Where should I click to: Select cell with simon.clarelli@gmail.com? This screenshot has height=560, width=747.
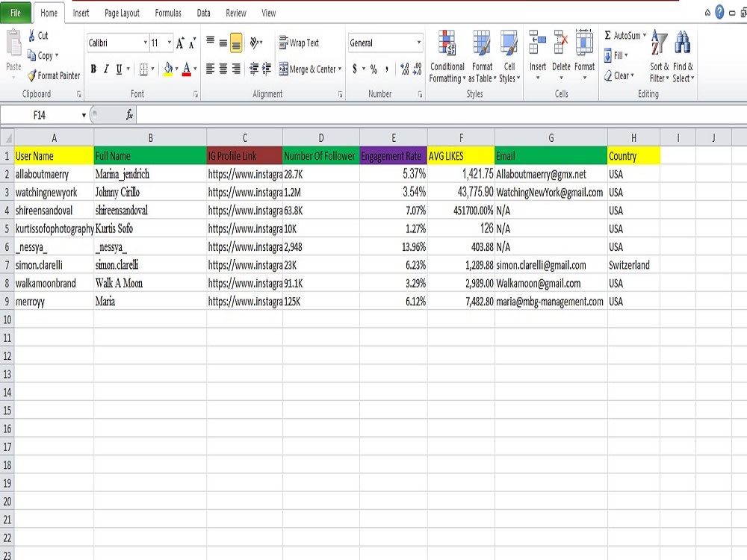551,265
